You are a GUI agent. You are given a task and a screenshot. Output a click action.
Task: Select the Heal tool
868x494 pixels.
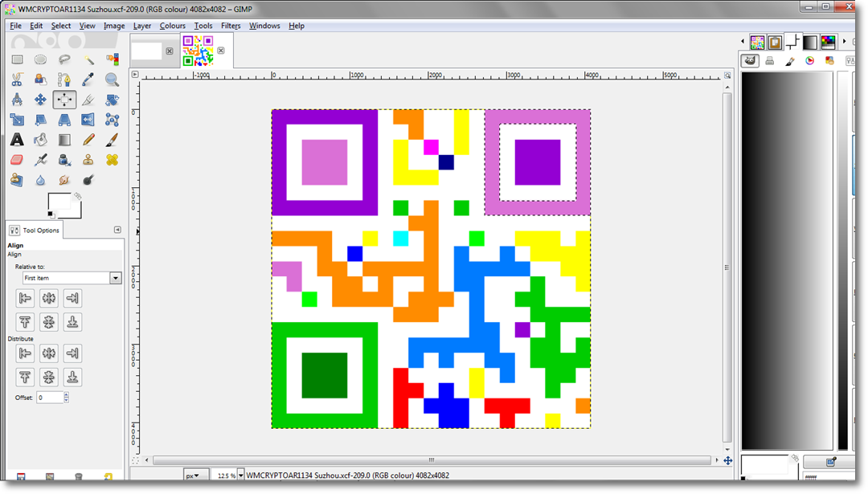pos(113,160)
